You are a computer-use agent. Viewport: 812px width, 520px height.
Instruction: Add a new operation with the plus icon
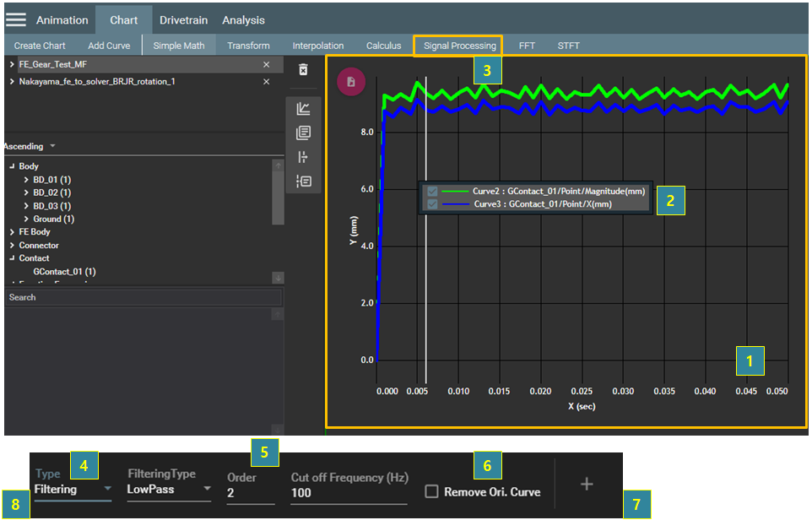[586, 484]
